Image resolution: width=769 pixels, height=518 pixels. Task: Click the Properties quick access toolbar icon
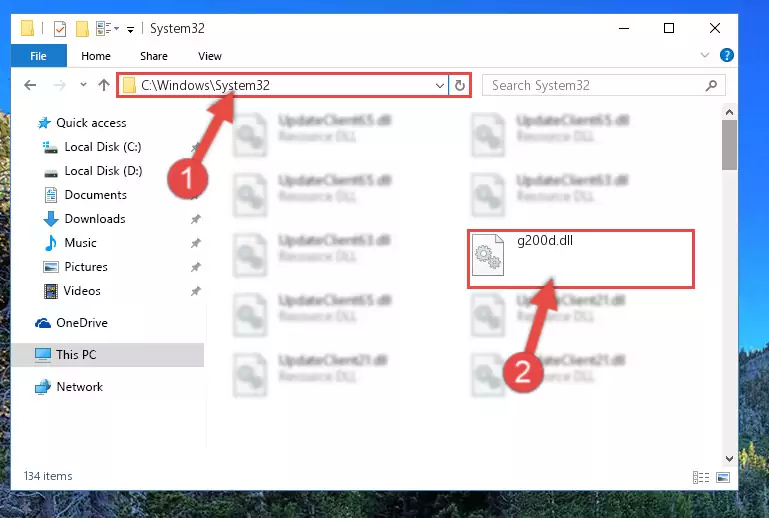coord(60,29)
